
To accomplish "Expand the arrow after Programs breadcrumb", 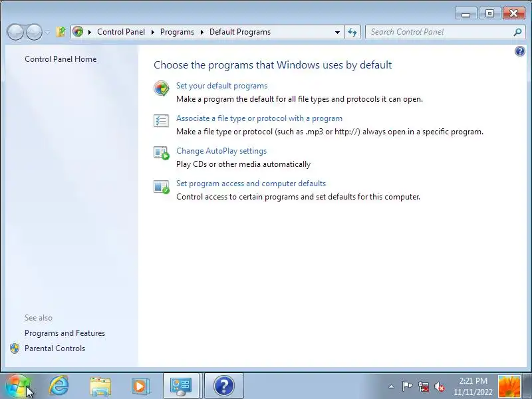I will point(202,32).
